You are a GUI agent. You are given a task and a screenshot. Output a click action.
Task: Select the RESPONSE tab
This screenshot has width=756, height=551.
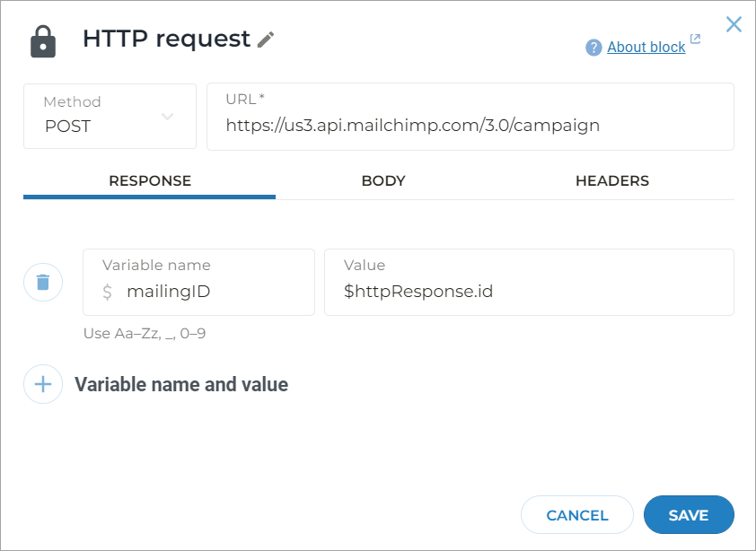[x=149, y=180]
